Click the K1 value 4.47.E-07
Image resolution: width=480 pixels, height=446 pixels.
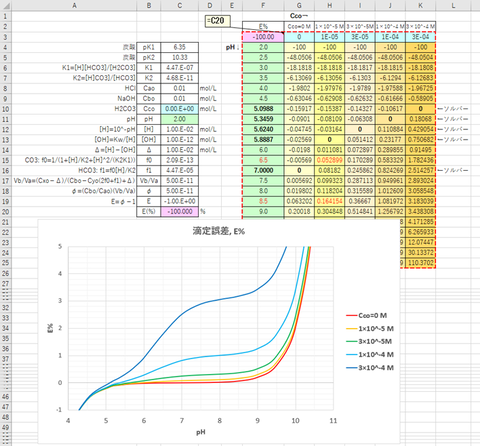pos(179,68)
